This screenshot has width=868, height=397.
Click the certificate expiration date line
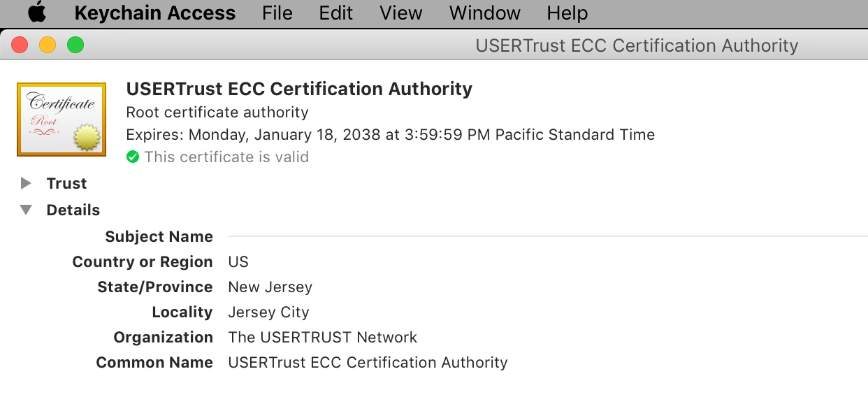pos(390,135)
